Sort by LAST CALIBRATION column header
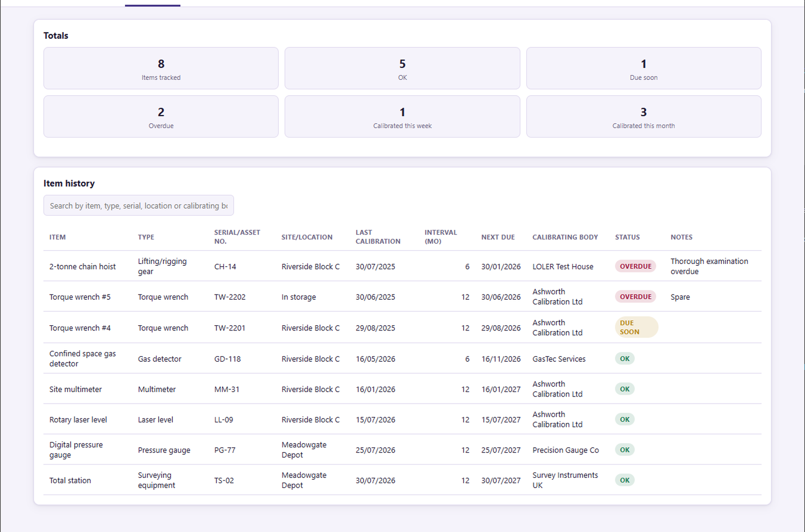 click(x=378, y=237)
